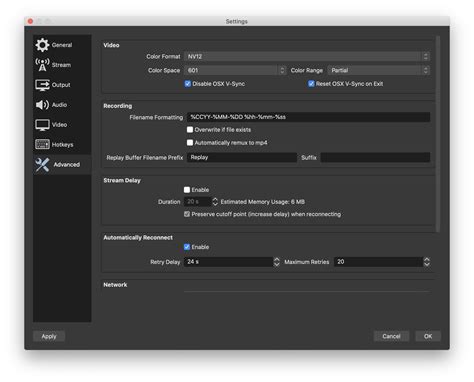Image resolution: width=474 pixels, height=382 pixels.
Task: Click the Cancel button
Action: click(x=391, y=336)
